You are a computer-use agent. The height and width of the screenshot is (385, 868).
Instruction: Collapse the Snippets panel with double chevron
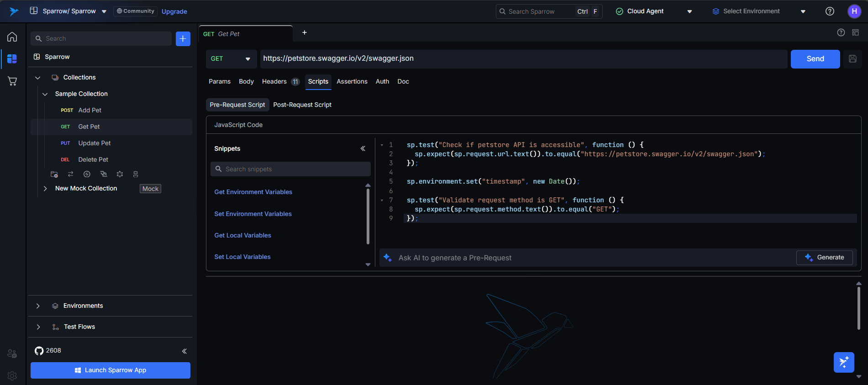pyautogui.click(x=363, y=148)
